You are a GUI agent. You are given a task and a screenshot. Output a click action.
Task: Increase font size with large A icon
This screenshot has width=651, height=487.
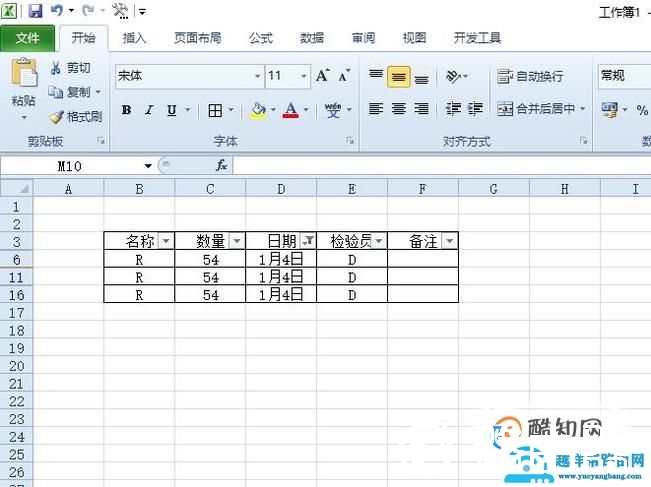pyautogui.click(x=323, y=76)
